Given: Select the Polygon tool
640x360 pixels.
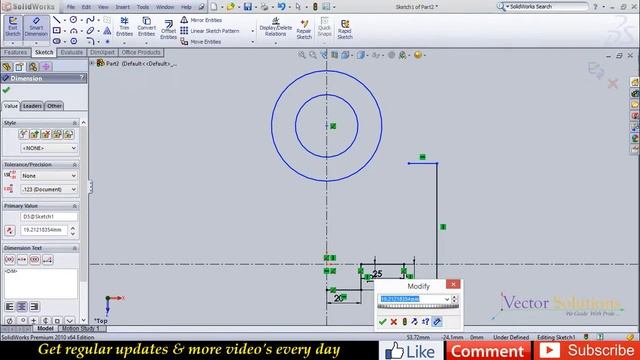Looking at the screenshot, I should [73, 41].
